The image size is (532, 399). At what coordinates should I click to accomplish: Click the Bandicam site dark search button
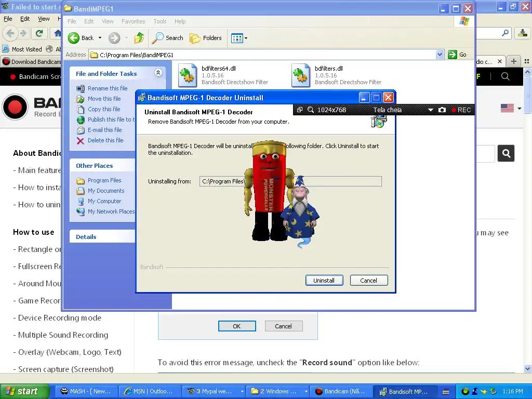506,153
